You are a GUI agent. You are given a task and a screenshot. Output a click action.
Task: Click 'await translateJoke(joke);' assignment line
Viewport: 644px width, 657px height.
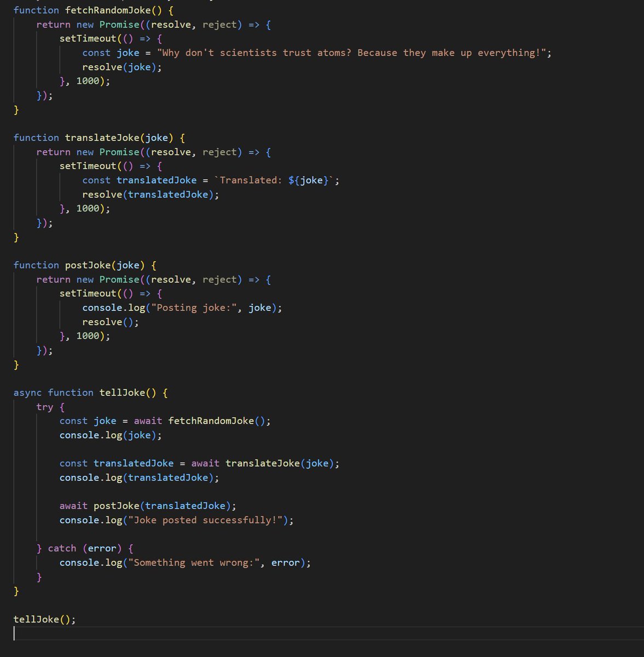(200, 464)
